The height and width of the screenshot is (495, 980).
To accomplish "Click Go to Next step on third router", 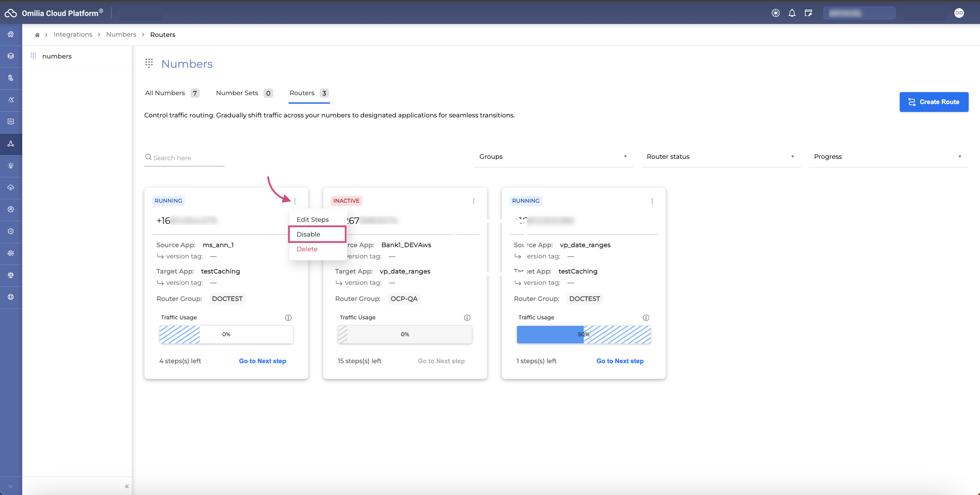I will (x=620, y=360).
